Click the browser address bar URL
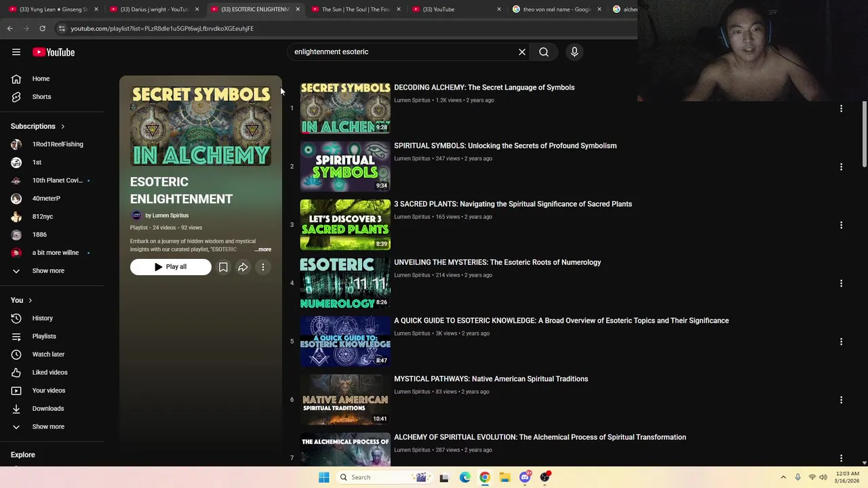868x488 pixels. point(162,28)
